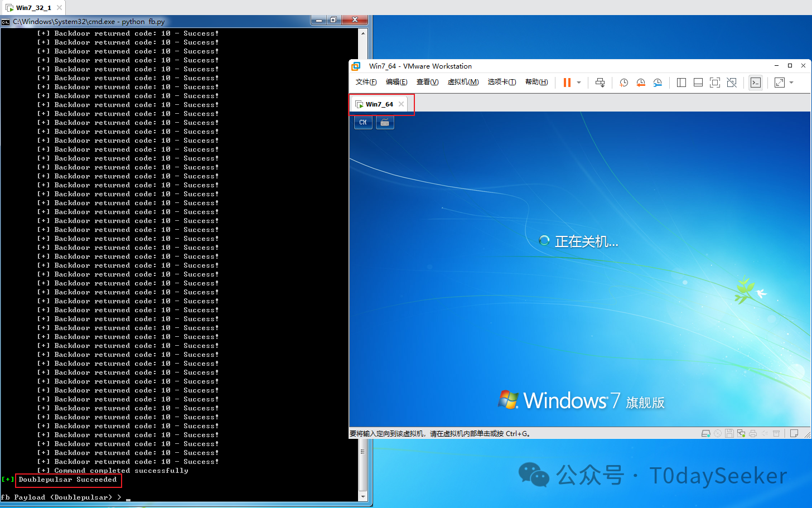
Task: Take a snapshot of the virtual machine
Action: tap(624, 83)
